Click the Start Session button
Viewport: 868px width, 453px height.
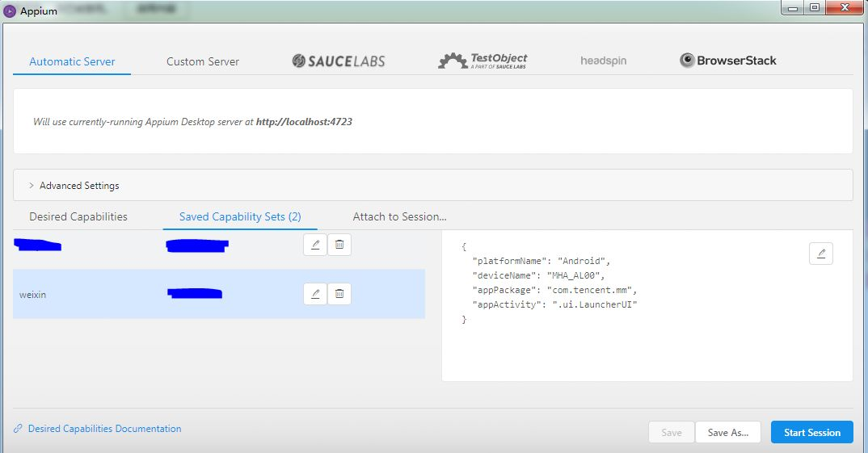pyautogui.click(x=812, y=433)
